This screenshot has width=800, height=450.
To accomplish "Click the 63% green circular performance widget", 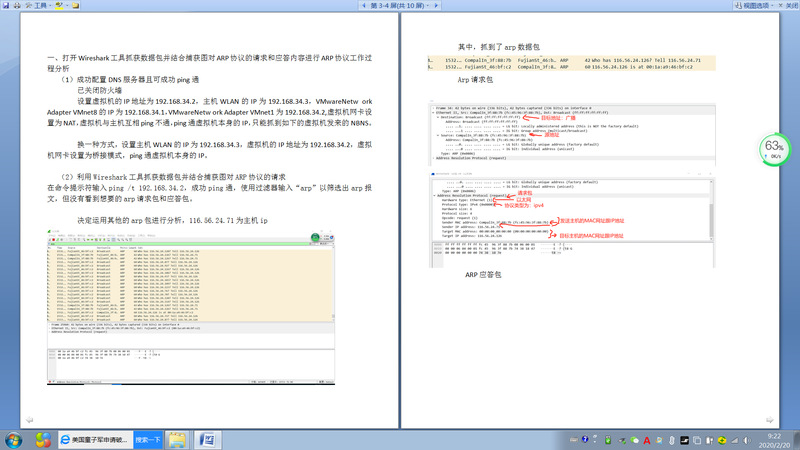I will pyautogui.click(x=774, y=151).
